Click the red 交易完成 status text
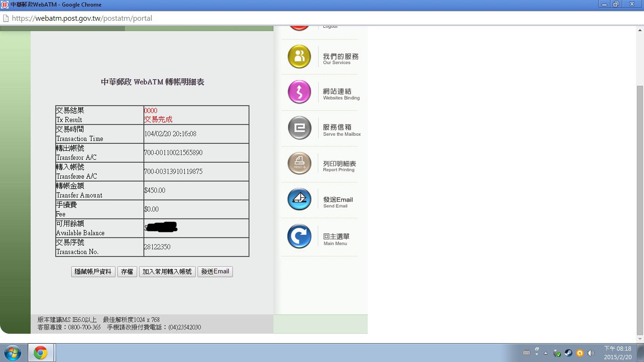 [158, 120]
